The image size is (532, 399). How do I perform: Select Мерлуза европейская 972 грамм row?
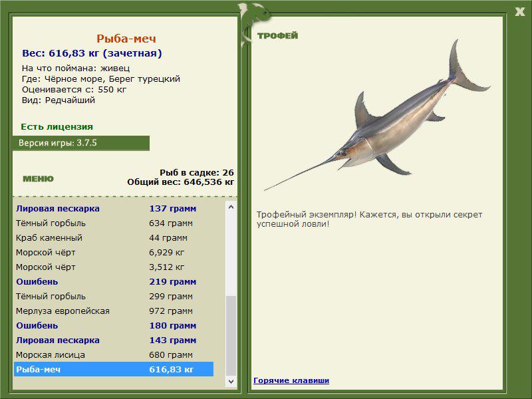coord(114,311)
